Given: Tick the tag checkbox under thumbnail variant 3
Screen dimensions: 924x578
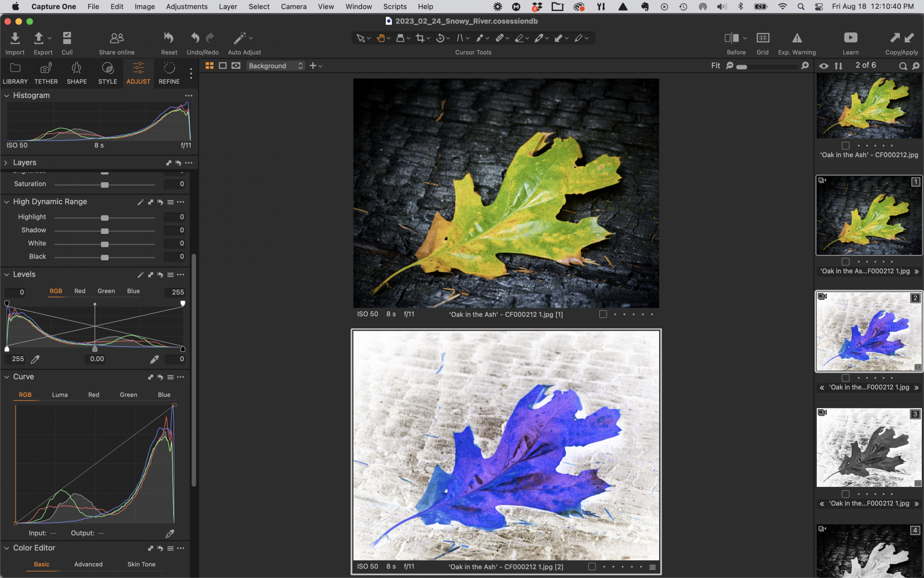Looking at the screenshot, I should (845, 493).
